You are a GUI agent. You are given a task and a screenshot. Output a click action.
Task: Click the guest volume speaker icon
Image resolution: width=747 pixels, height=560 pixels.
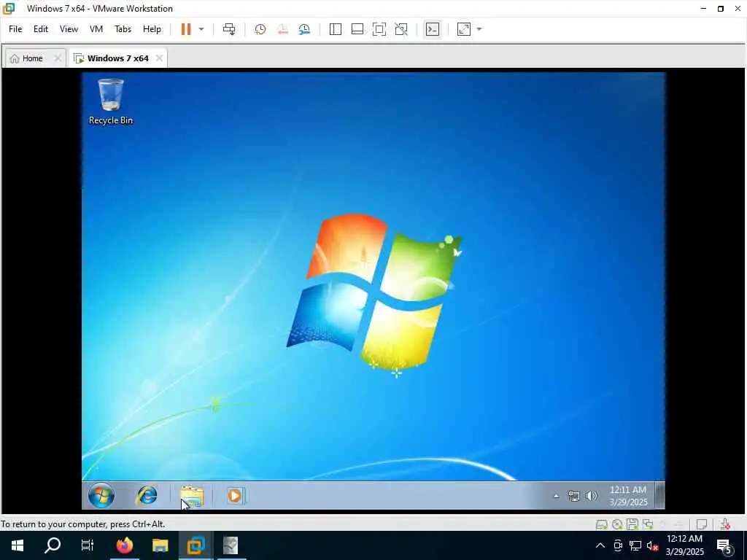[591, 496]
